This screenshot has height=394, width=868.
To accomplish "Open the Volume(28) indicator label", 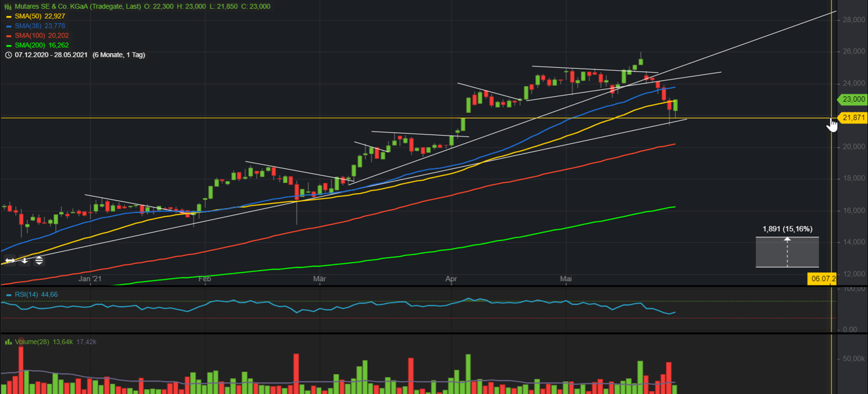I will (x=33, y=342).
